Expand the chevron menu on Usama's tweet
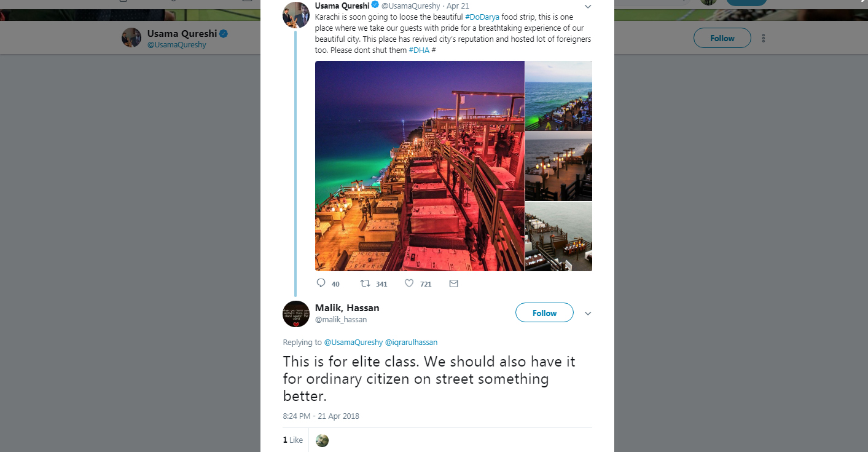The height and width of the screenshot is (452, 868). pyautogui.click(x=587, y=6)
